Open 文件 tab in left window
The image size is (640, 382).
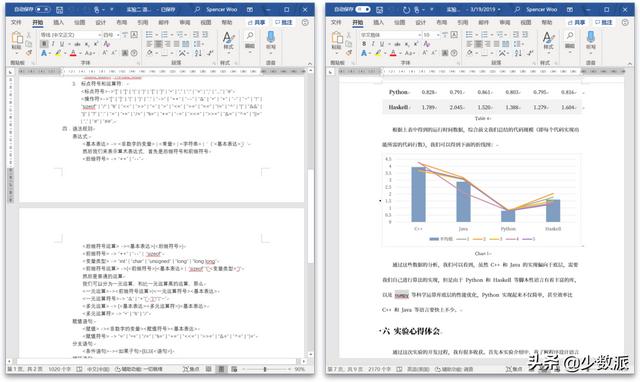coord(16,22)
